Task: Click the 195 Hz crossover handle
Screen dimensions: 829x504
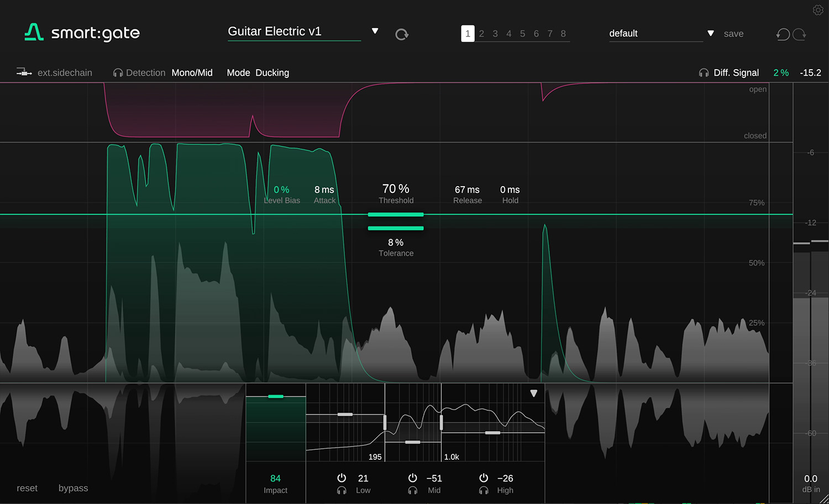Action: (385, 422)
